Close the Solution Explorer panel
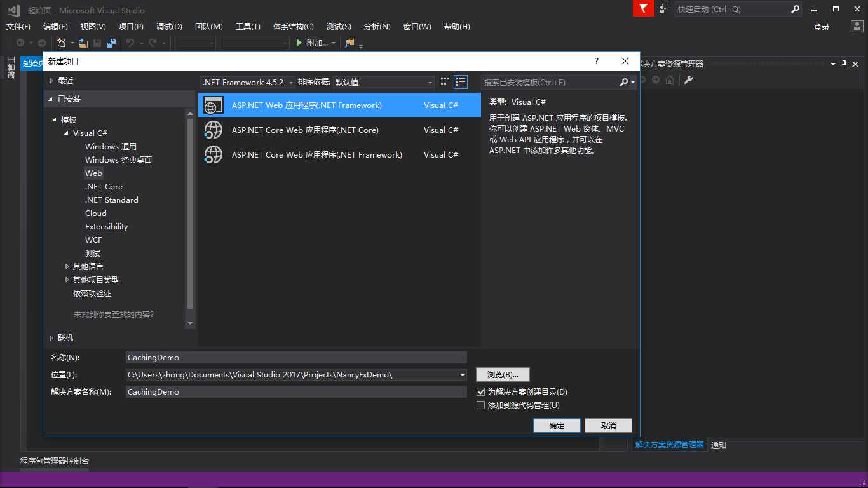The image size is (868, 488). [x=855, y=64]
